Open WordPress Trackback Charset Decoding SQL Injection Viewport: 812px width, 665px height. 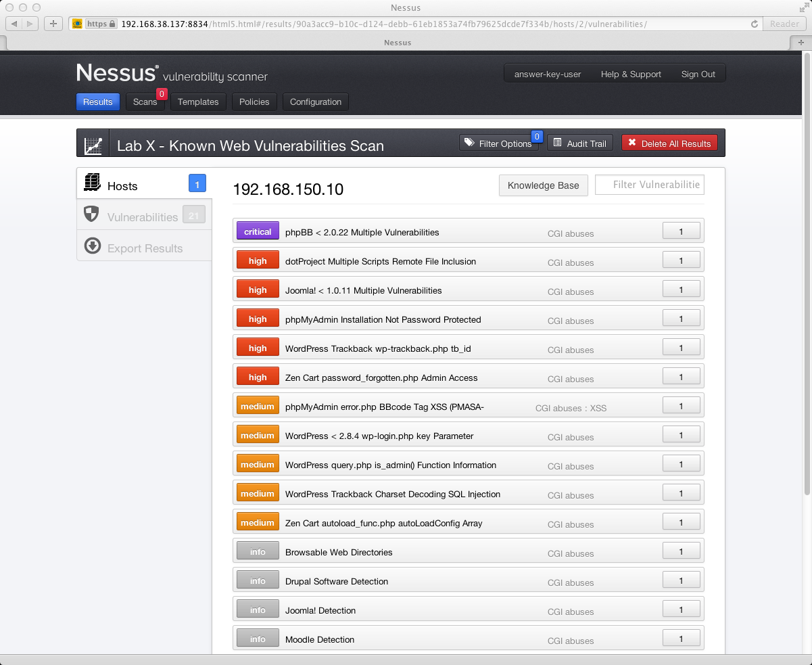(x=468, y=492)
